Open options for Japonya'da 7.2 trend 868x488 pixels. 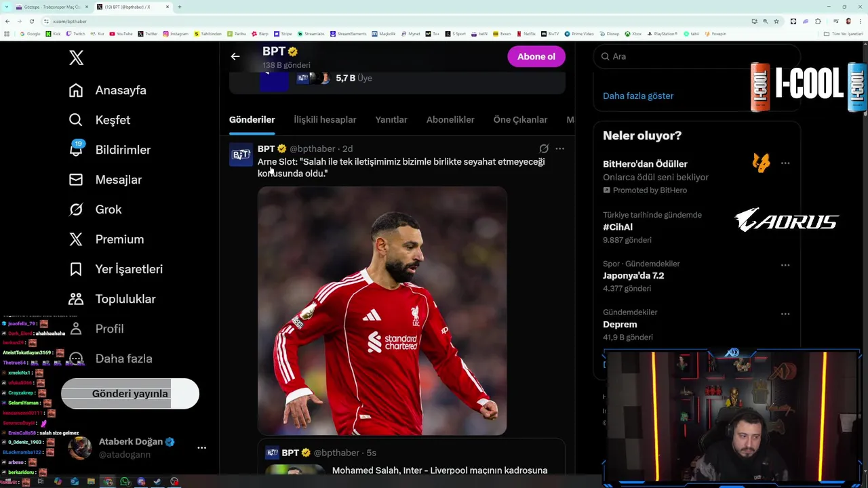click(785, 265)
